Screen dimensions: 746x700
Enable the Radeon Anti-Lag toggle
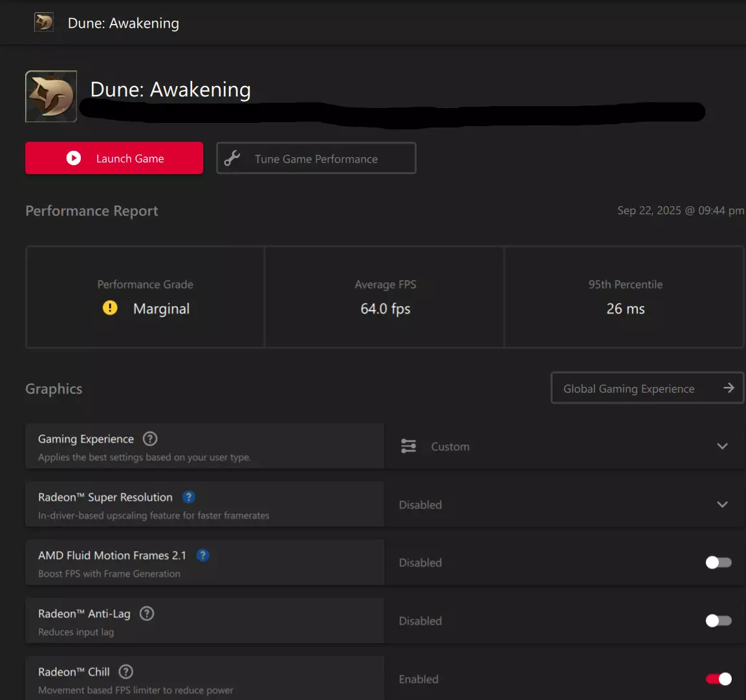tap(718, 621)
